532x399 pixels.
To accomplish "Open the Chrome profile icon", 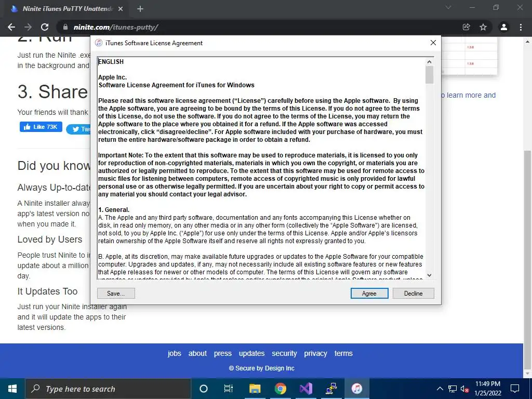I will 504,27.
